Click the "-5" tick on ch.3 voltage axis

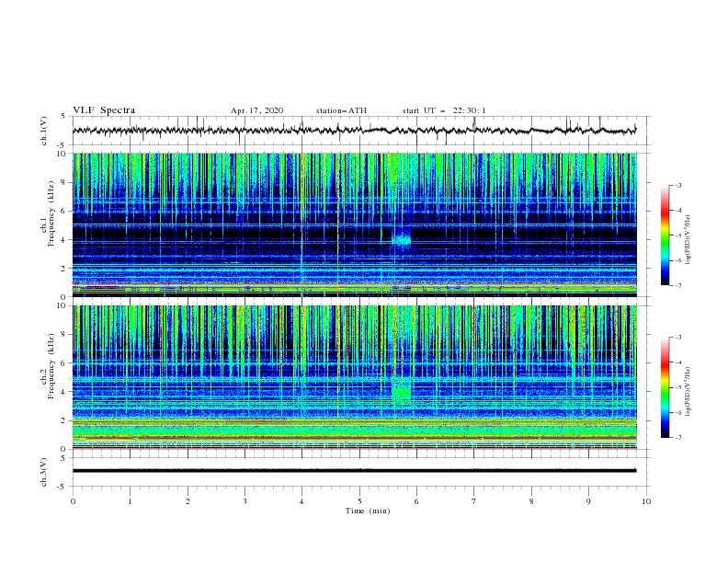(x=63, y=487)
